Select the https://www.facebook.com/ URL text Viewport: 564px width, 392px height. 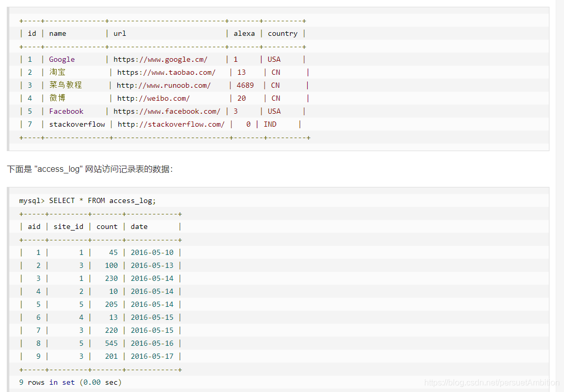[x=167, y=111]
